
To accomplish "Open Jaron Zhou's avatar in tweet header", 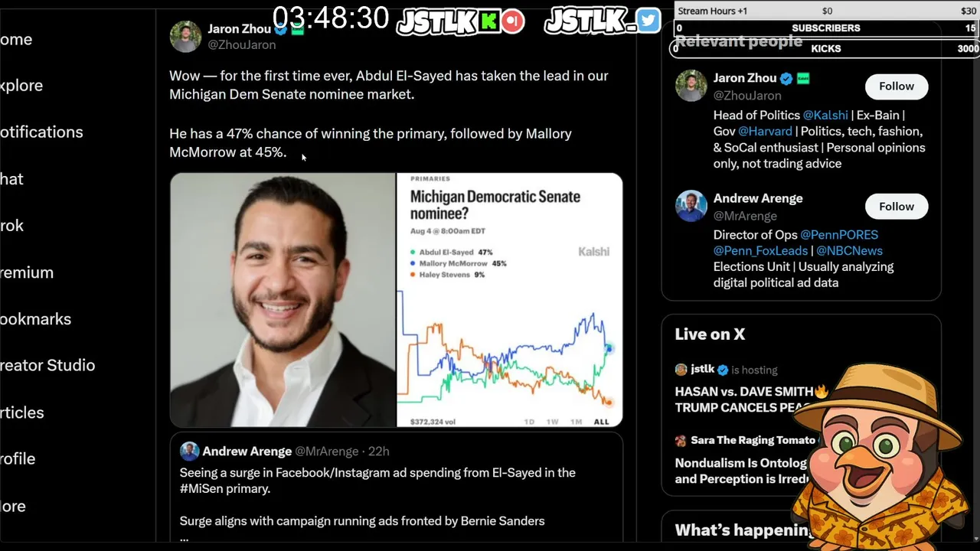I will tap(185, 36).
